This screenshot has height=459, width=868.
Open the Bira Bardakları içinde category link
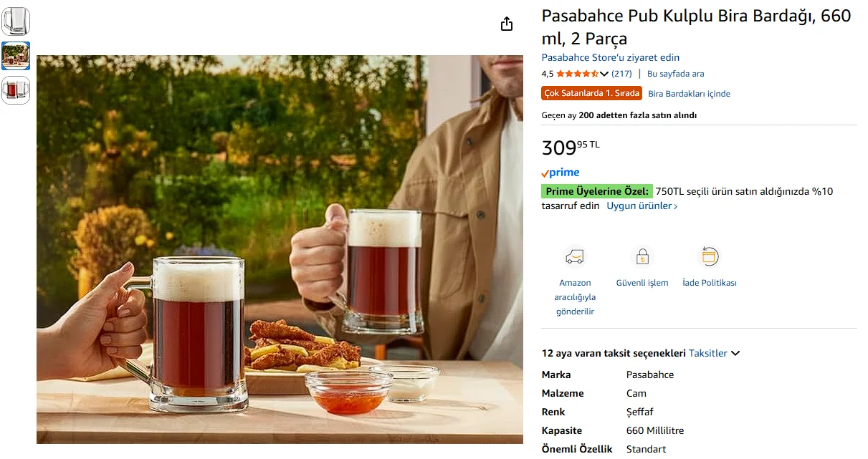(x=689, y=94)
